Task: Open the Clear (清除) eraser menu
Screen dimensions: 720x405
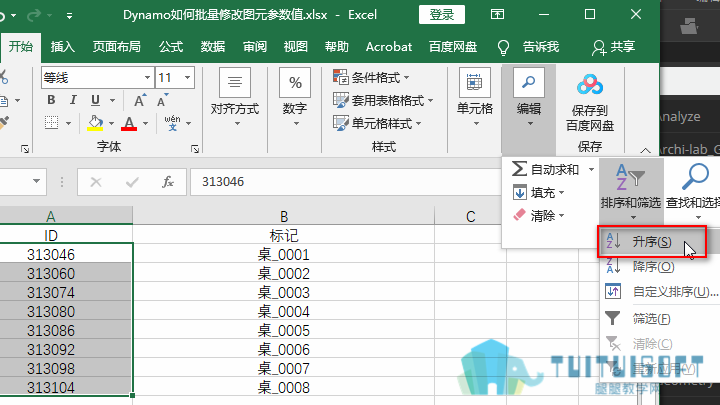Action: 538,215
